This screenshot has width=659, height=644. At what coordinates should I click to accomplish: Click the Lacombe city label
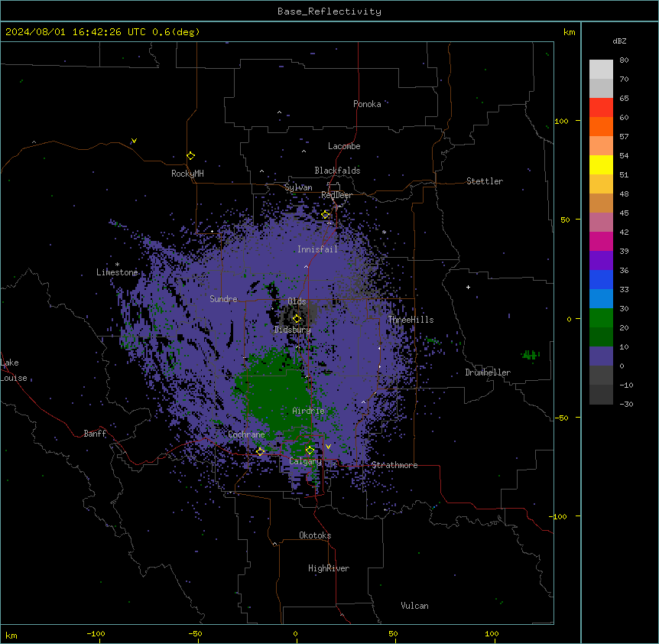tap(344, 146)
